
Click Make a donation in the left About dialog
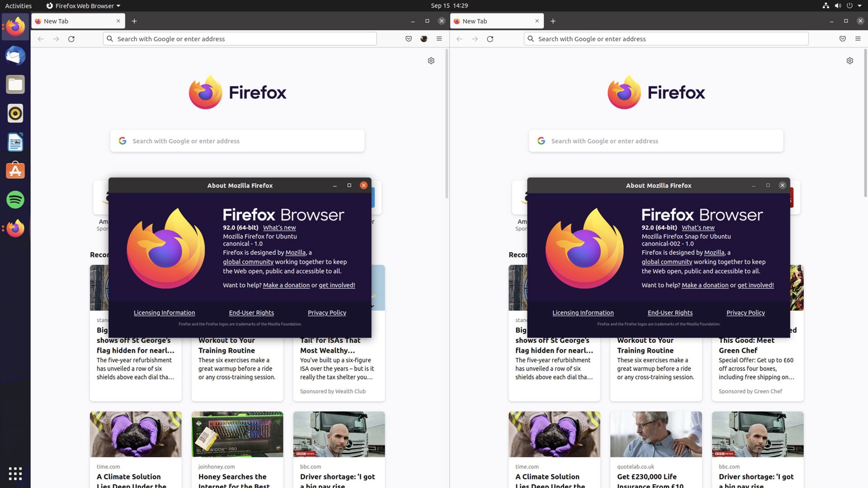pos(286,285)
